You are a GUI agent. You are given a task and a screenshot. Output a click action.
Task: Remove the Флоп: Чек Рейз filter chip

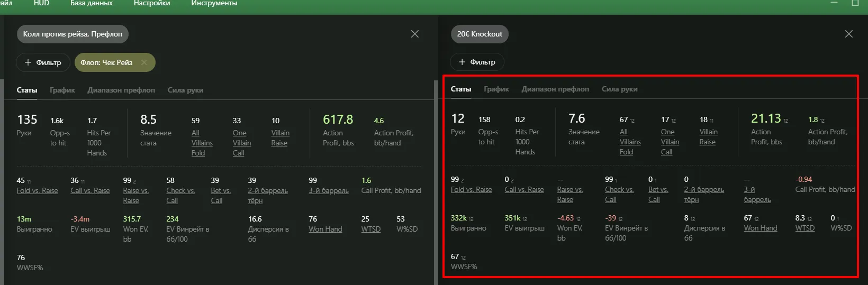coord(144,62)
